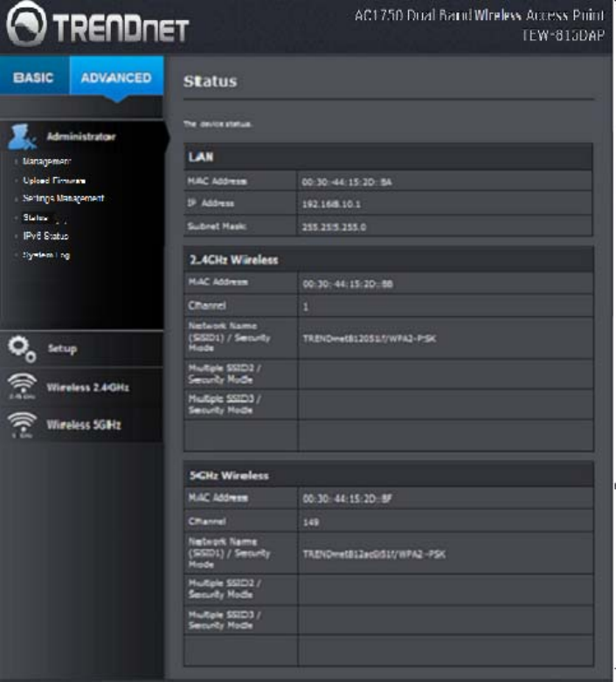Click the TEW-815DAP model name
The height and width of the screenshot is (682, 616).
coord(563,35)
